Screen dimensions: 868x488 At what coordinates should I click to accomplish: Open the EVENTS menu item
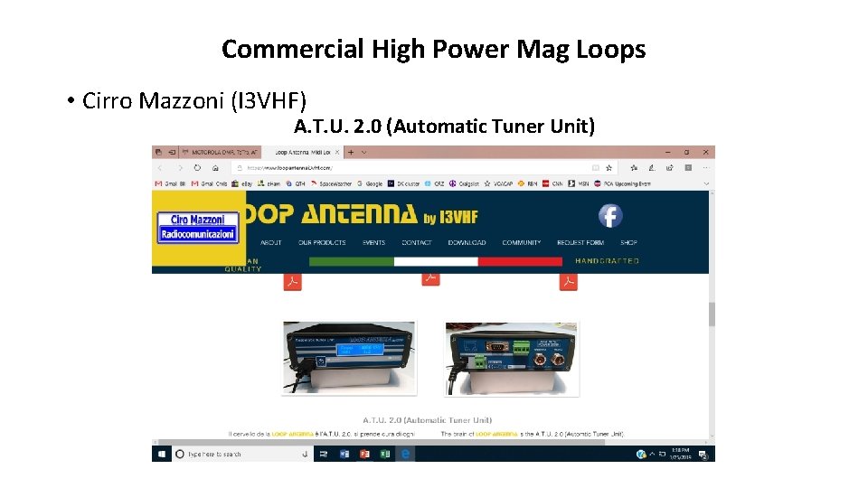pos(373,242)
